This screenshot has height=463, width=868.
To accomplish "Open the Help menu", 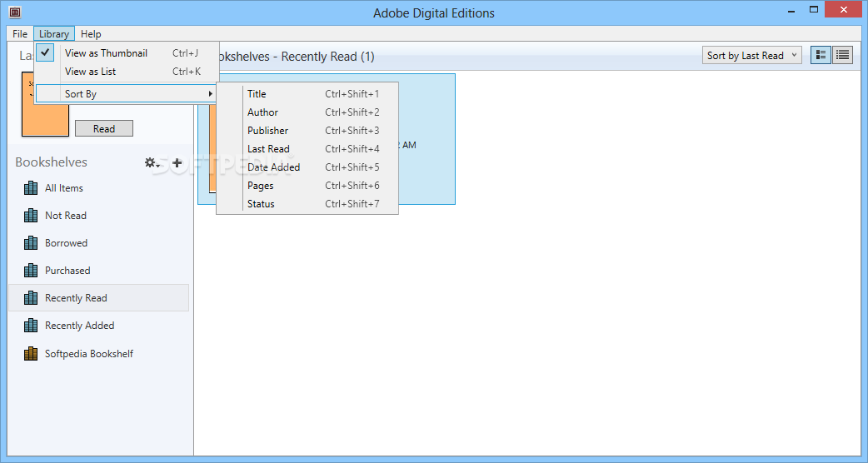I will (x=91, y=34).
